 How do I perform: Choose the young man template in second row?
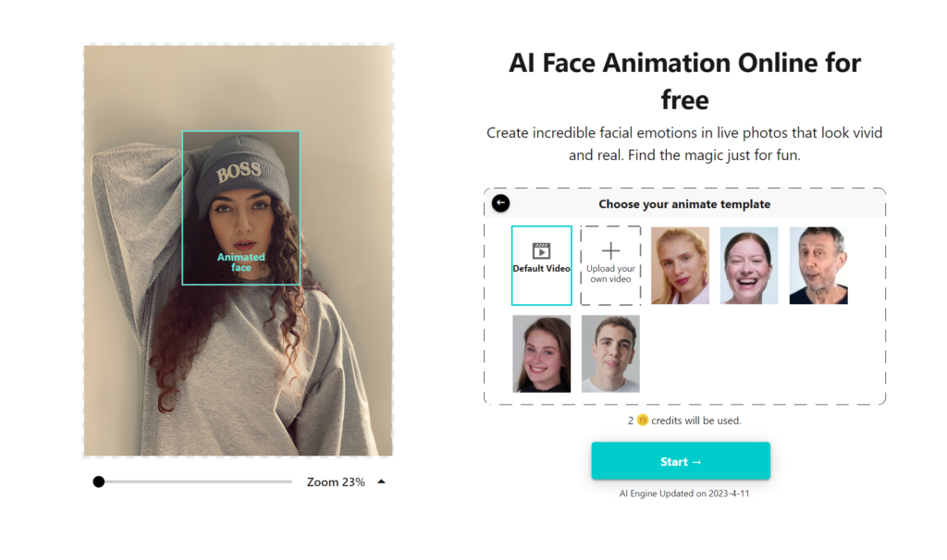[x=610, y=353]
